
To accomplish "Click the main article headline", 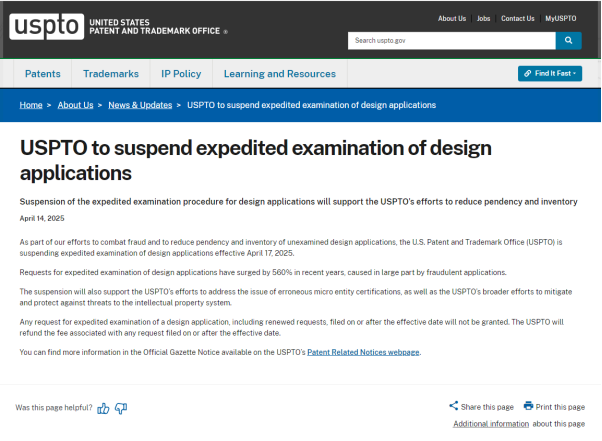I will point(255,160).
